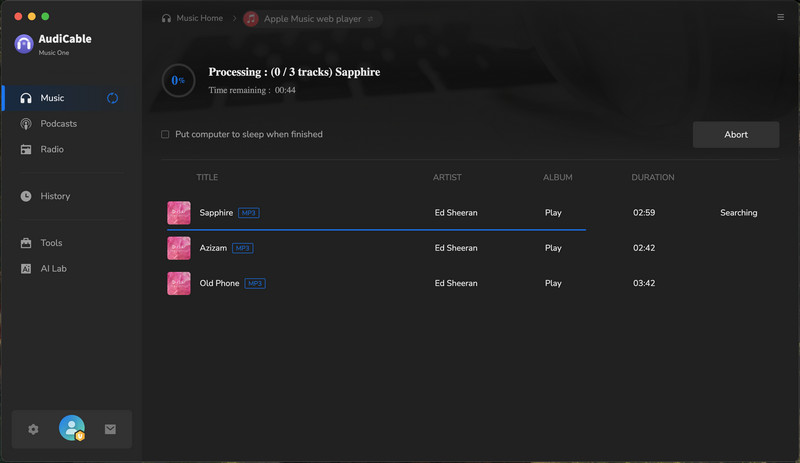Click the DURATION column header
The width and height of the screenshot is (800, 463).
tap(653, 177)
